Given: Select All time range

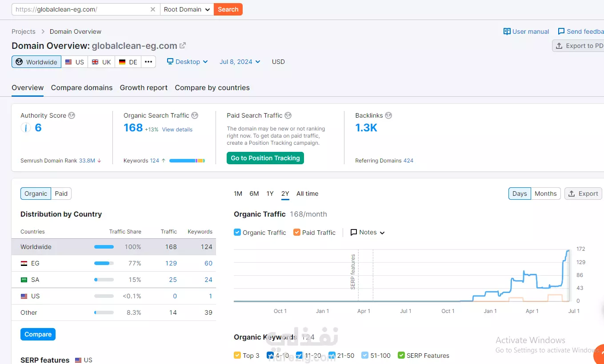Looking at the screenshot, I should (x=308, y=194).
